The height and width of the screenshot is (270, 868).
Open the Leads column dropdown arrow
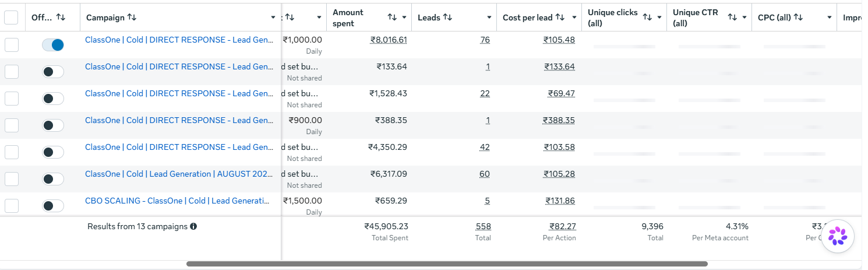click(x=489, y=17)
